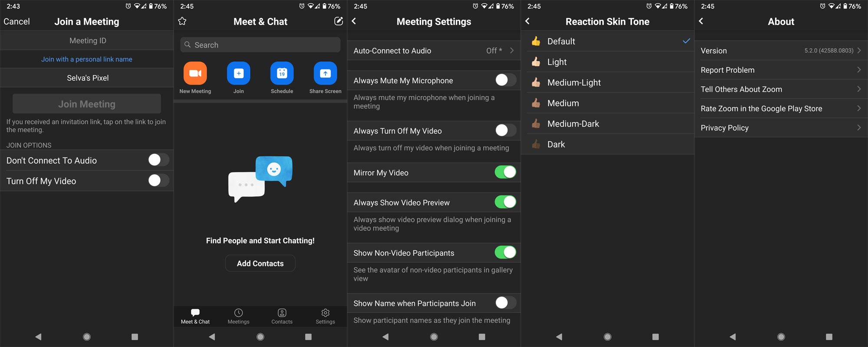Screen dimensions: 868x347
Task: Open the Schedule calendar icon
Action: coord(282,73)
